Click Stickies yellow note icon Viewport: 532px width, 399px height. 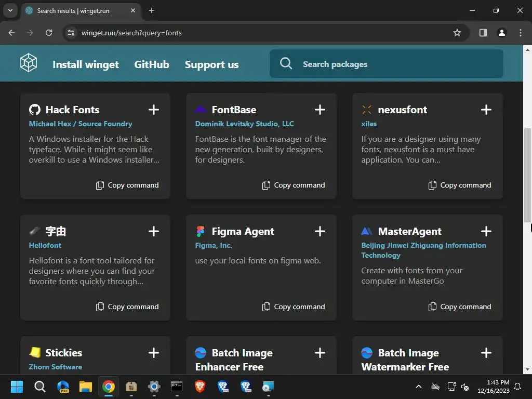point(35,353)
